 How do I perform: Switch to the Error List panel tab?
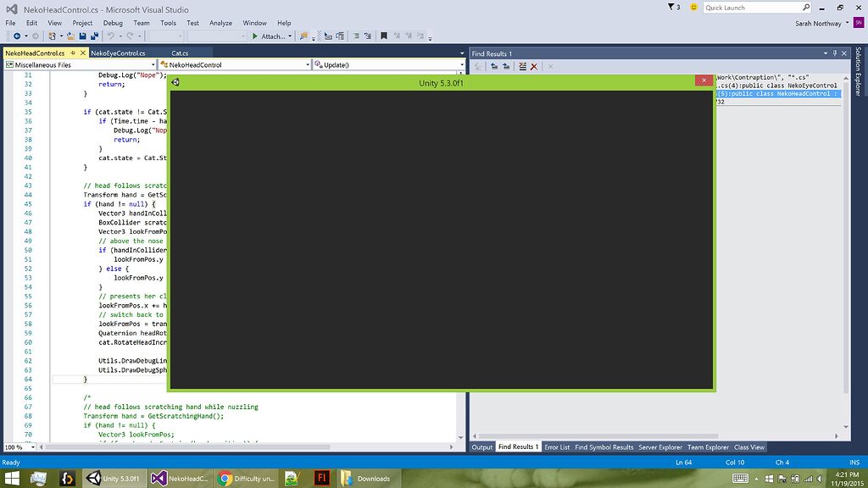tap(557, 446)
